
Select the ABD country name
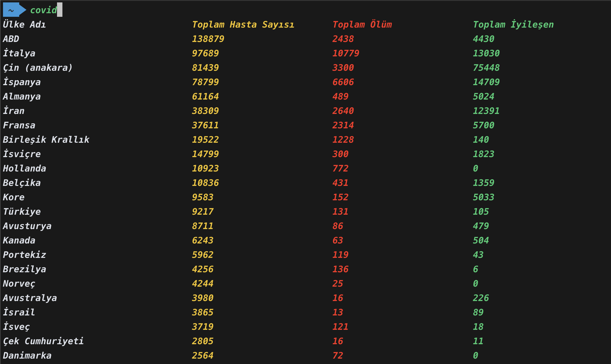tap(11, 39)
